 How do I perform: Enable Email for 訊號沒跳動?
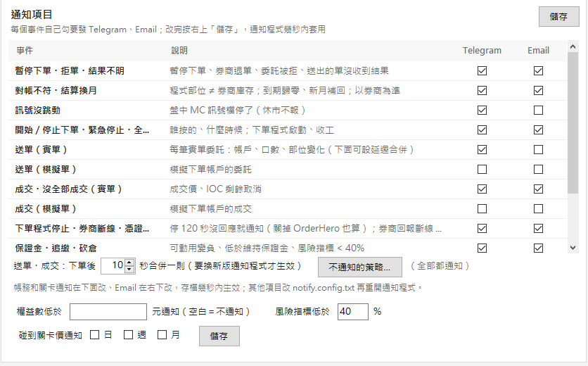point(538,110)
